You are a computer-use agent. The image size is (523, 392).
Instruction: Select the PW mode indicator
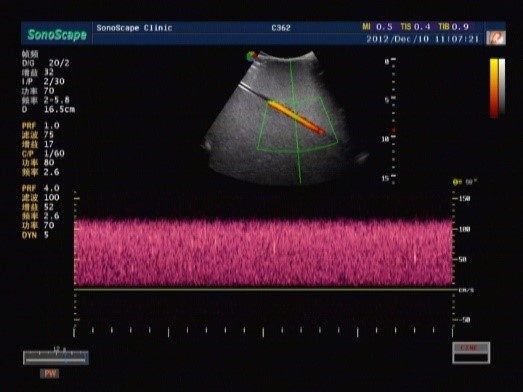(50, 373)
